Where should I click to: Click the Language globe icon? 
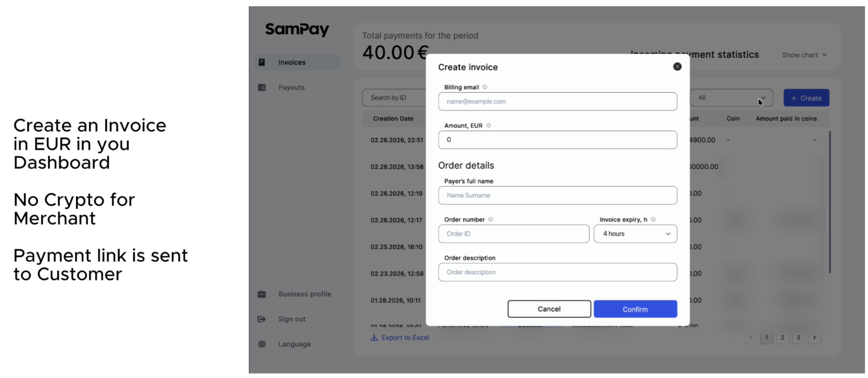(261, 344)
